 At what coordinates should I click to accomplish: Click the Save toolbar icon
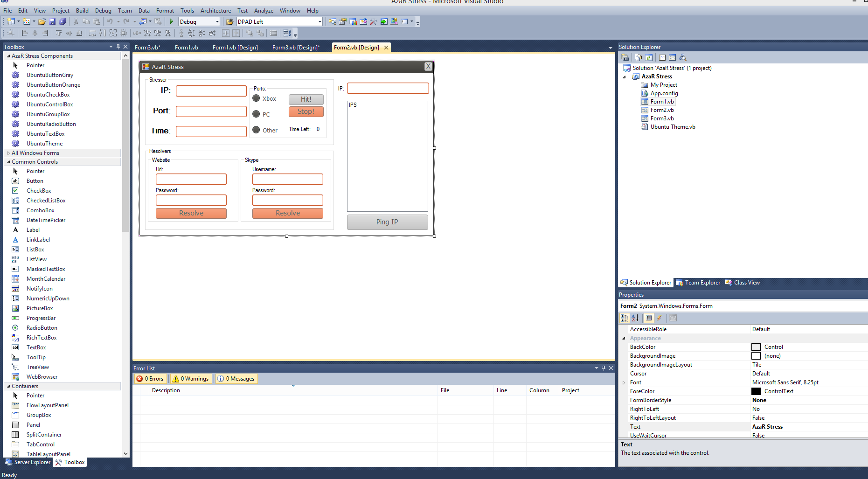(x=52, y=21)
